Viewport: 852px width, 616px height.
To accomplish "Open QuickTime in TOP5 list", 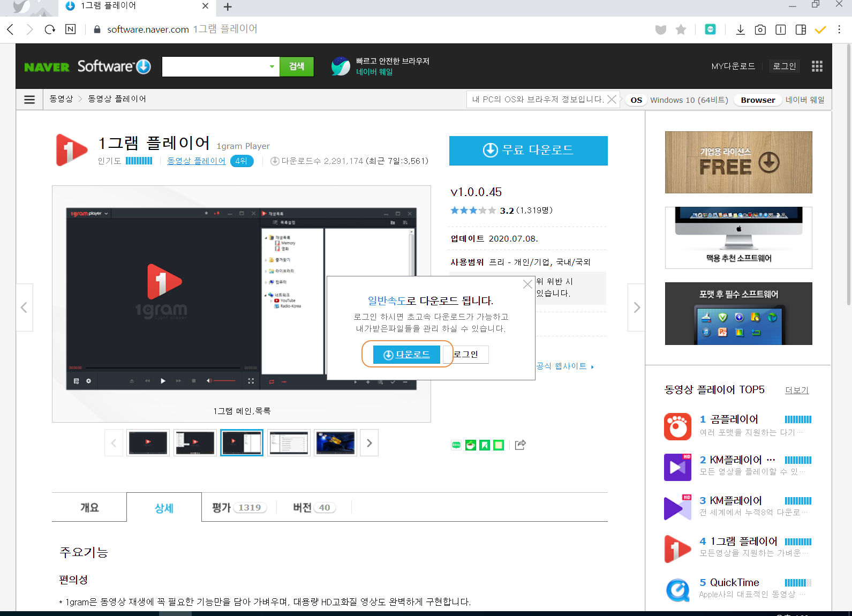I will point(734,582).
